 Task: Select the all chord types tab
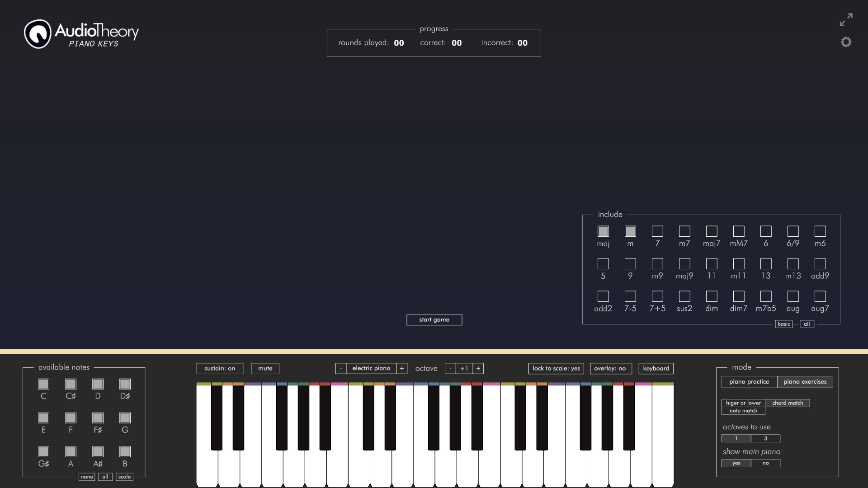tap(807, 324)
